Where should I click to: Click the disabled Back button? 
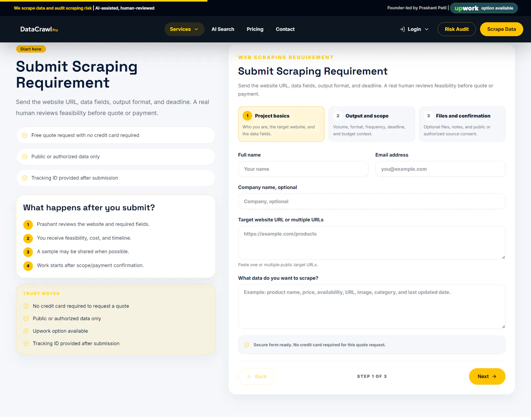pyautogui.click(x=257, y=377)
